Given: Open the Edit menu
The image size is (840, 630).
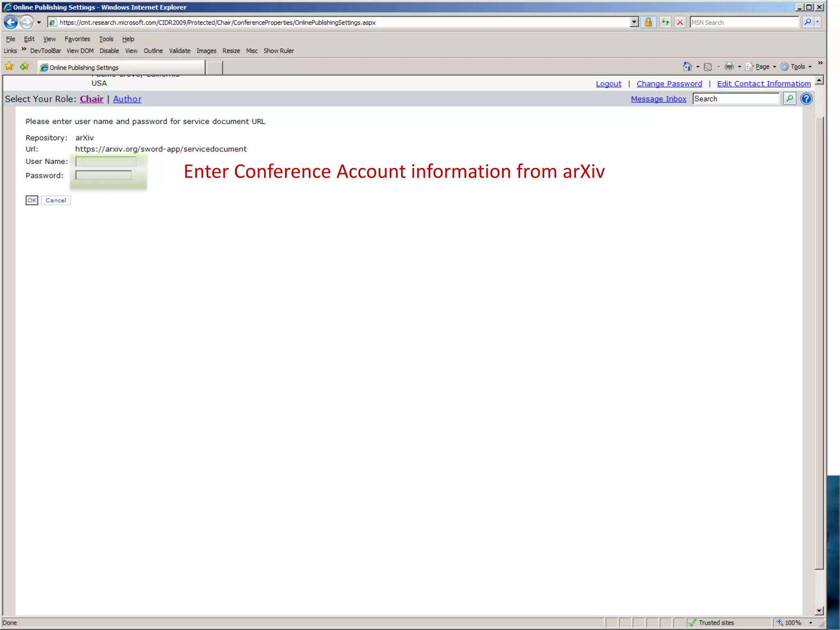Looking at the screenshot, I should tap(29, 39).
